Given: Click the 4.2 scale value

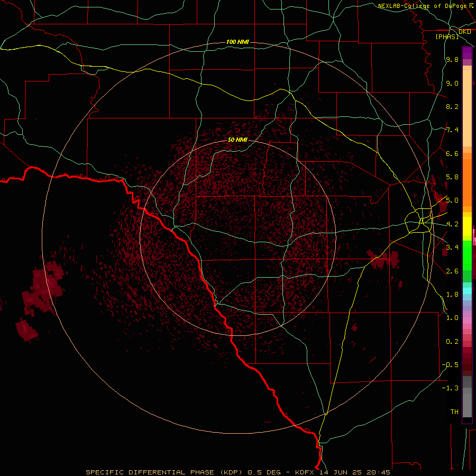Looking at the screenshot, I should coord(452,224).
